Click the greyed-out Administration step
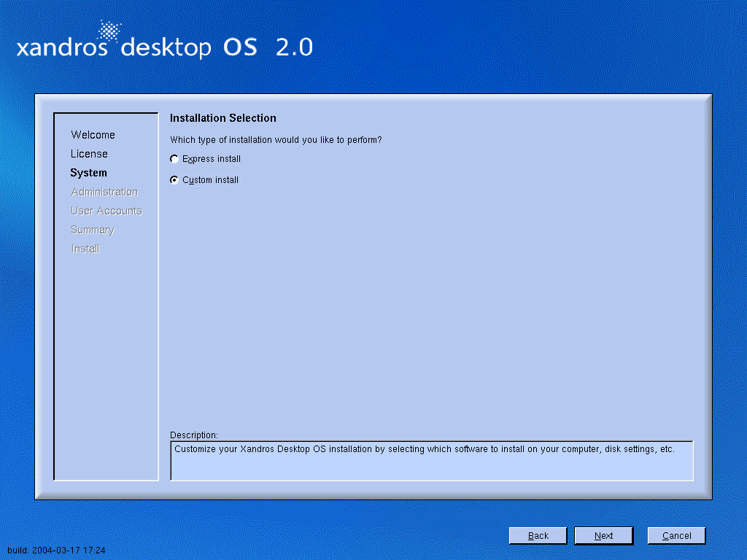 click(x=104, y=192)
